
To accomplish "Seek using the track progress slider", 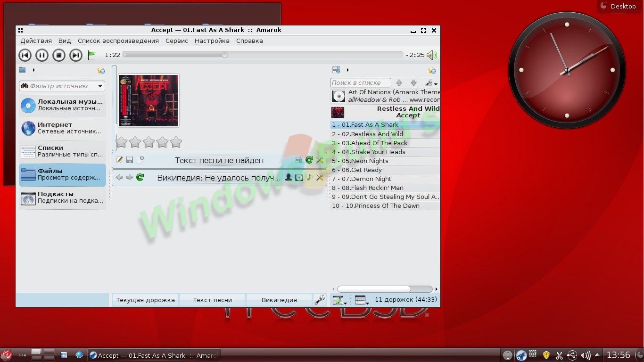I will 263,55.
